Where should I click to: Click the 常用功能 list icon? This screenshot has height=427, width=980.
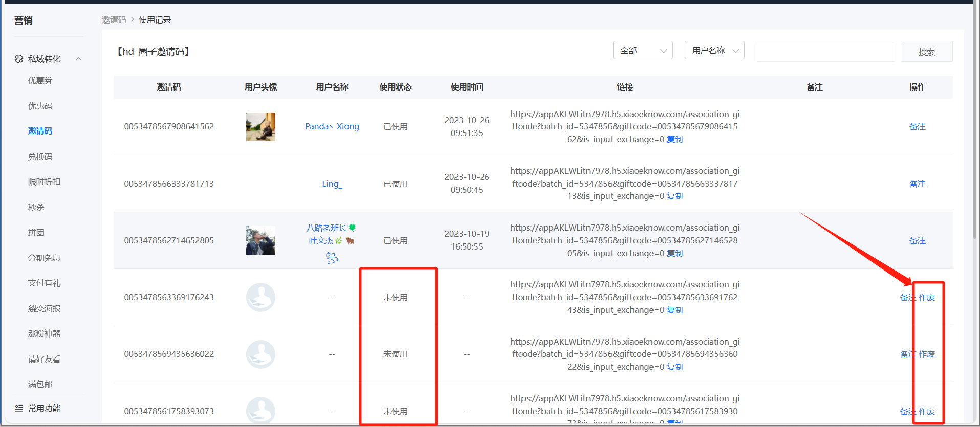coord(19,408)
